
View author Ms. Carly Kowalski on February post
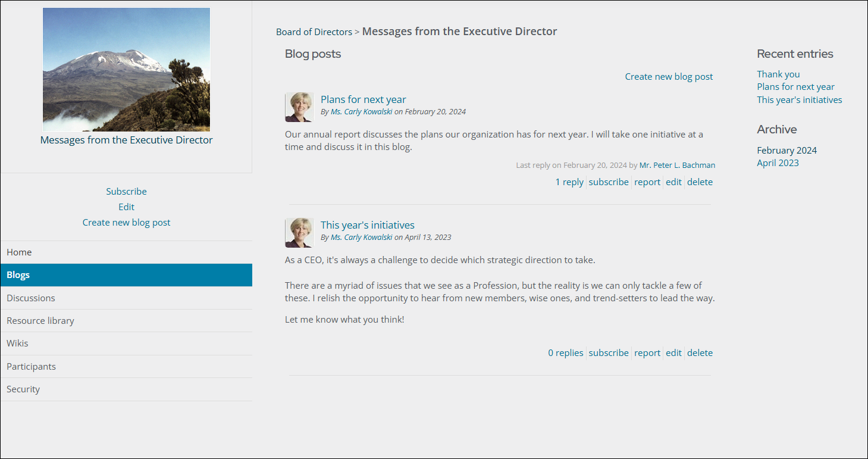(x=361, y=112)
